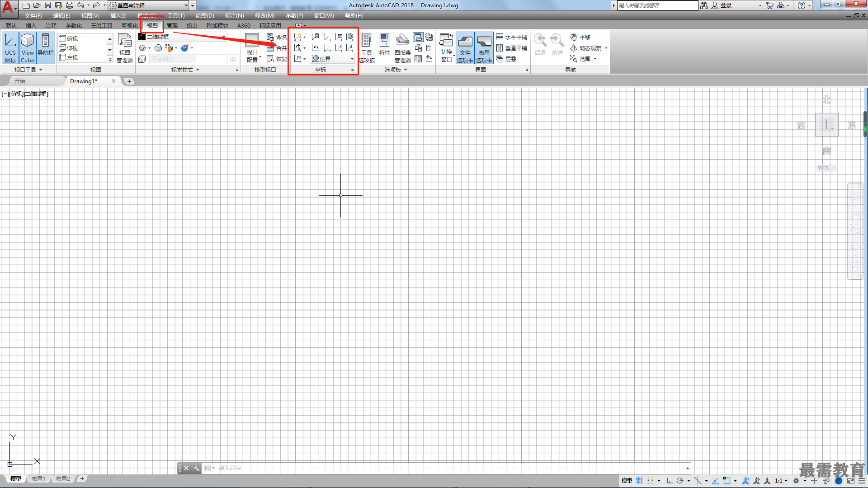Switch to the 注释 ribbon tab

point(51,26)
